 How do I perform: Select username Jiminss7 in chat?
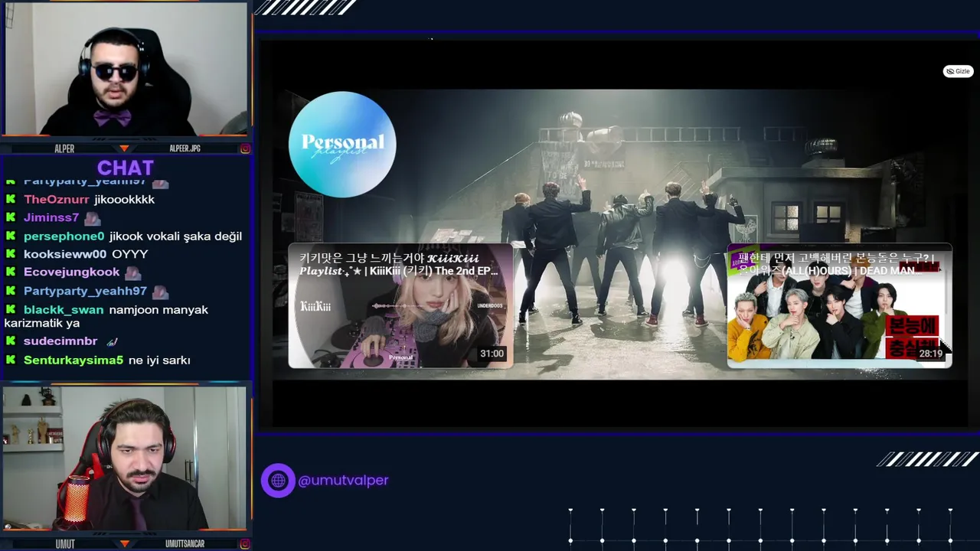tap(51, 217)
